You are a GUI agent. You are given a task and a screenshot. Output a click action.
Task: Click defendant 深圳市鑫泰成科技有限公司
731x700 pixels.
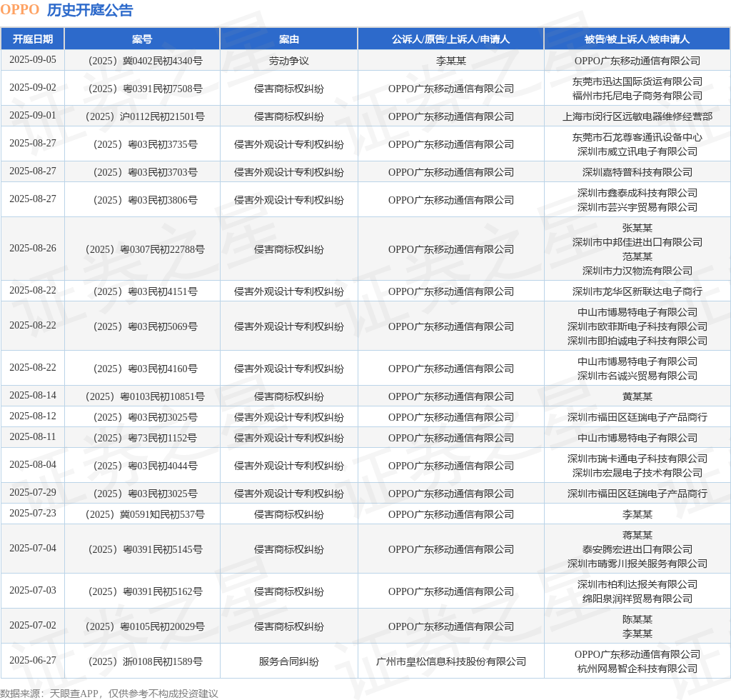(637, 193)
